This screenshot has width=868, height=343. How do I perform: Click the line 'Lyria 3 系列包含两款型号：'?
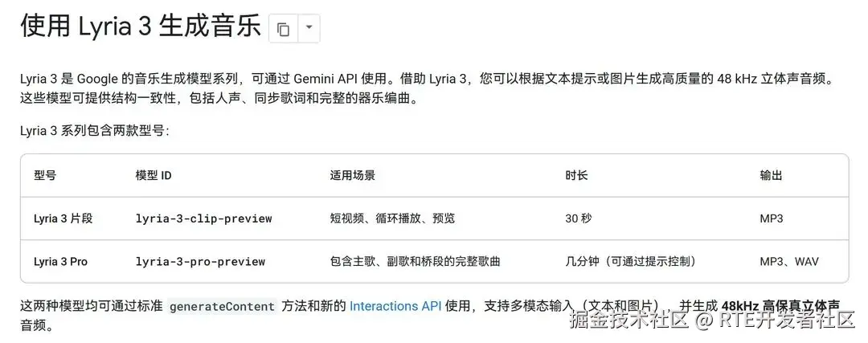pyautogui.click(x=94, y=131)
